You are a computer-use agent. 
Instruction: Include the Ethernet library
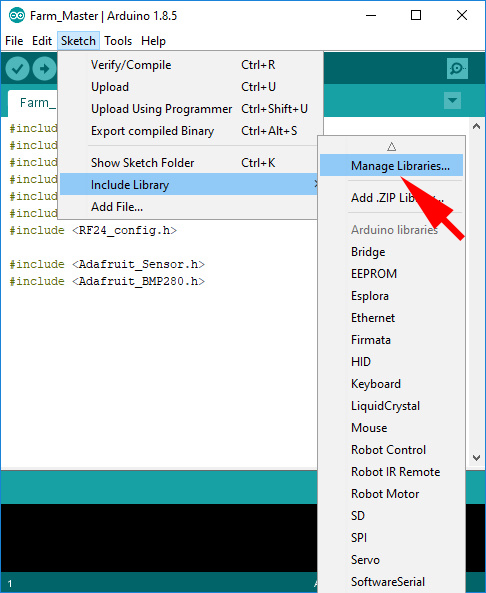click(391, 318)
